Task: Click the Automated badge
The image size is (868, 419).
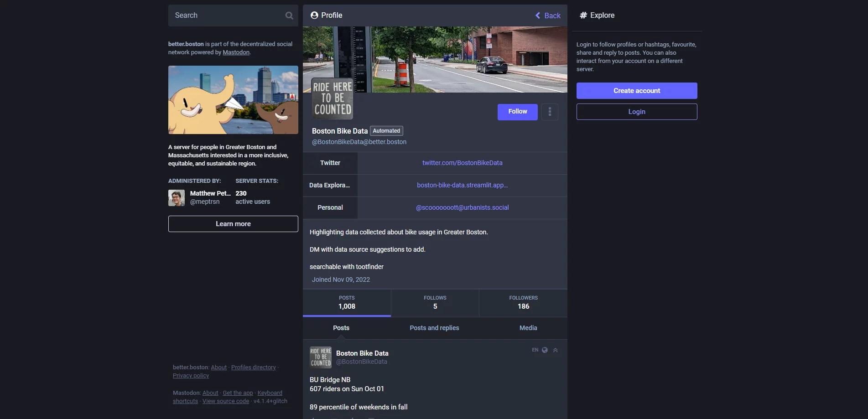Action: click(386, 131)
